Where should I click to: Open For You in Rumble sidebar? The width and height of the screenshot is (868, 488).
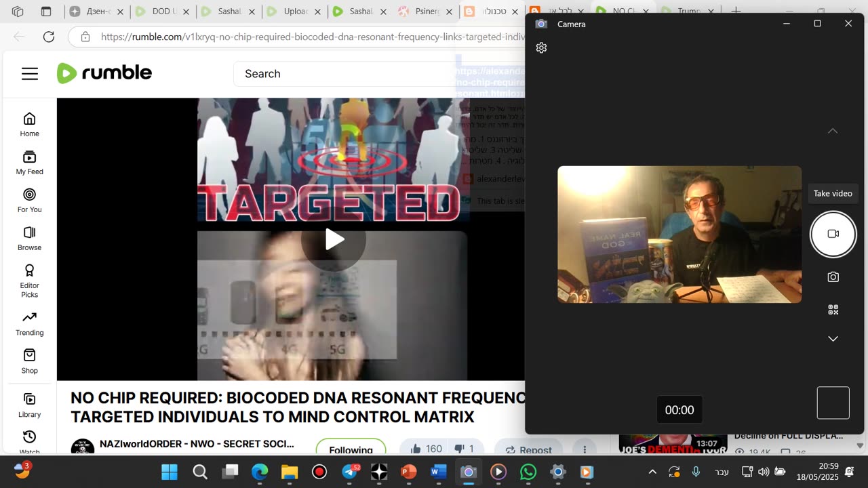[x=29, y=201]
